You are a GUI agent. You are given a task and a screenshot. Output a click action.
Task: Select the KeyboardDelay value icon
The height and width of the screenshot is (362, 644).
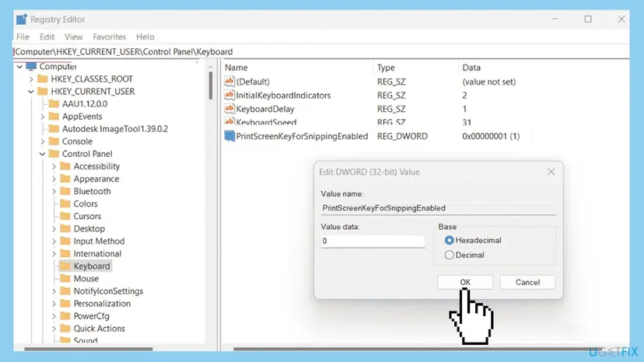tap(229, 109)
